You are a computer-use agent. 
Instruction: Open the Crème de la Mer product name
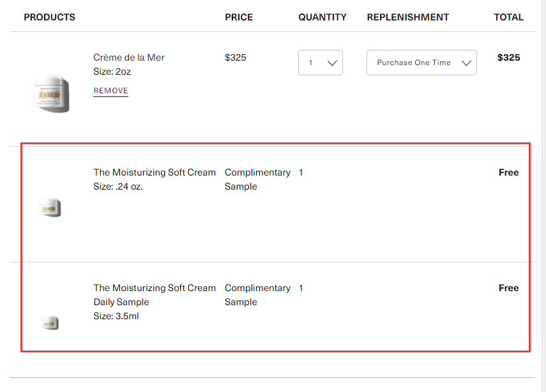point(129,57)
